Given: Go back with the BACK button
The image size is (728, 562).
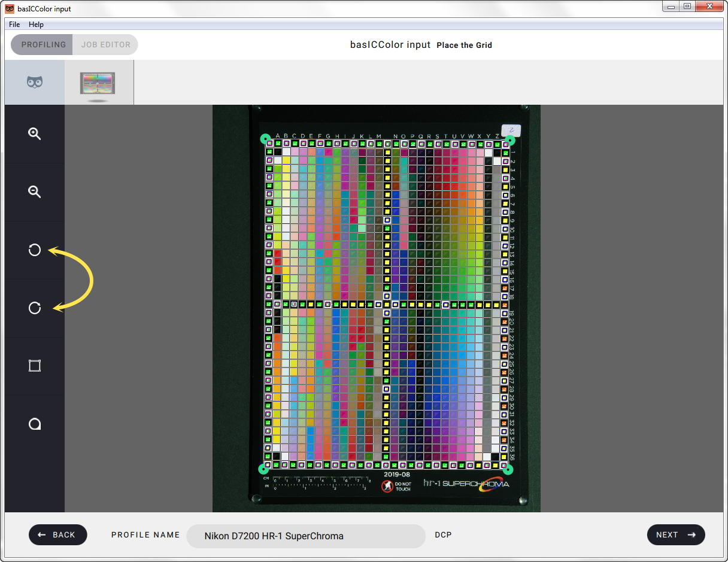Looking at the screenshot, I should [57, 534].
